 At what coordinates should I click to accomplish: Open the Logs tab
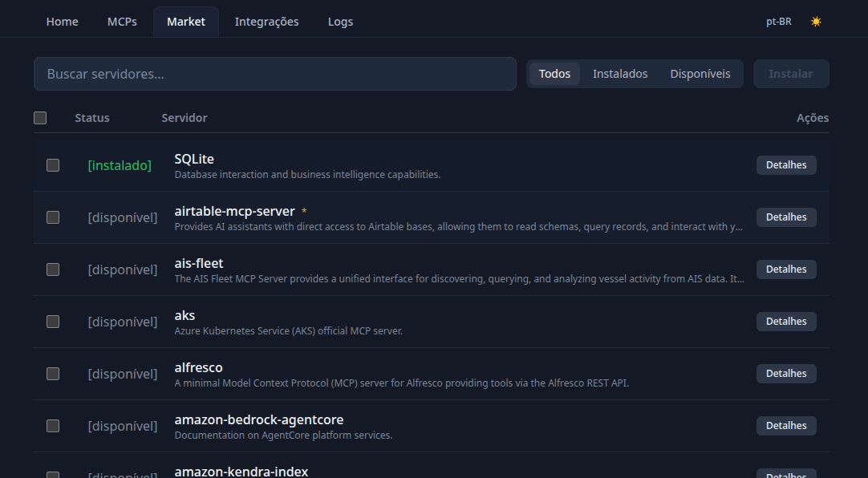click(x=340, y=22)
